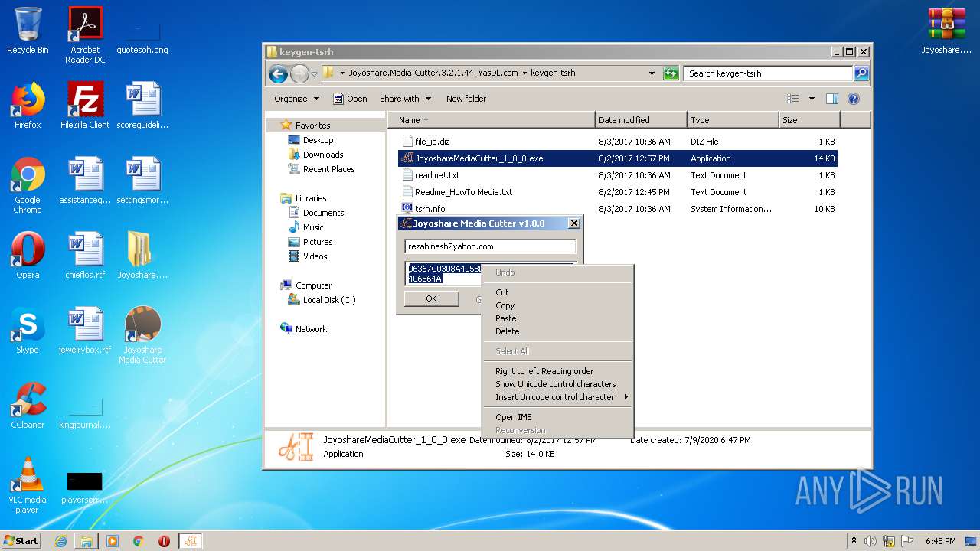Screen dimensions: 980x551
Task: Launch Opera browser from desktop
Action: point(28,256)
